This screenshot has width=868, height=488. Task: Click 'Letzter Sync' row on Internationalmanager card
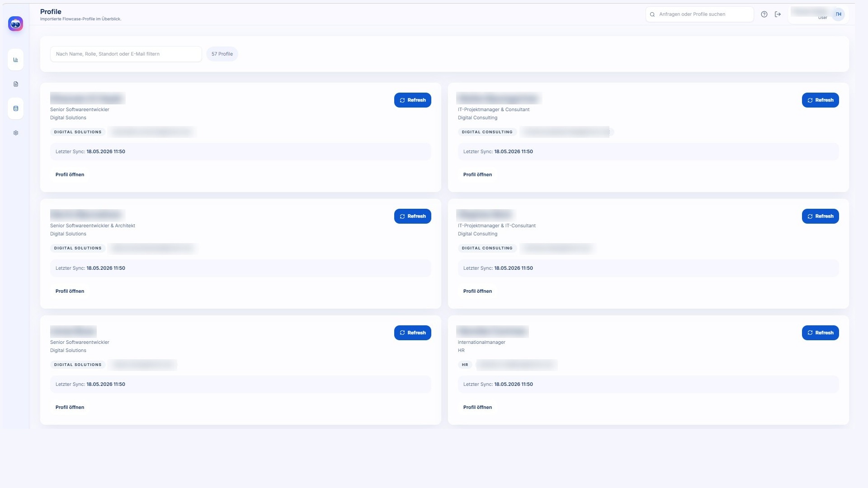(648, 384)
